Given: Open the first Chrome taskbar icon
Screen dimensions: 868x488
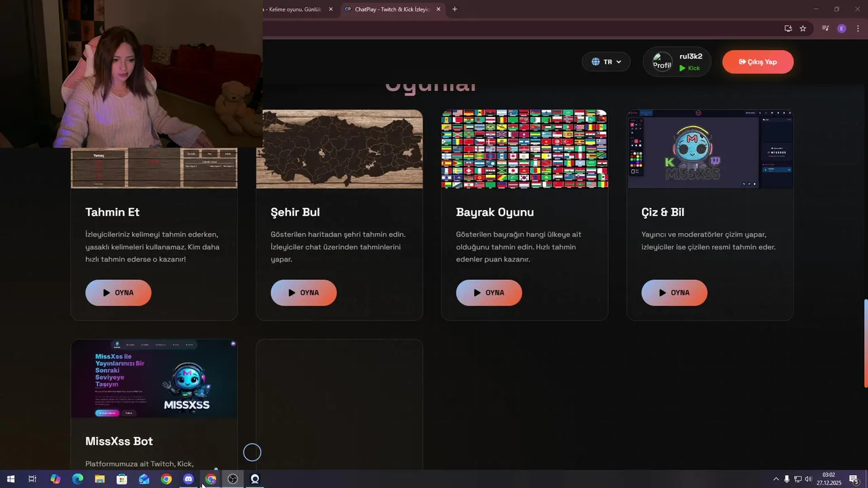Looking at the screenshot, I should (x=166, y=479).
